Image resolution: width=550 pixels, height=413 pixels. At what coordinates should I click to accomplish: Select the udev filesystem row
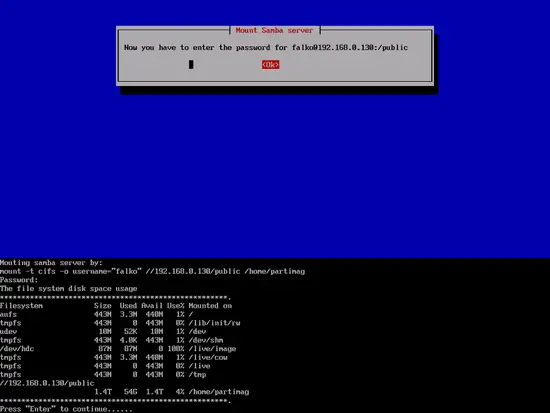point(103,332)
